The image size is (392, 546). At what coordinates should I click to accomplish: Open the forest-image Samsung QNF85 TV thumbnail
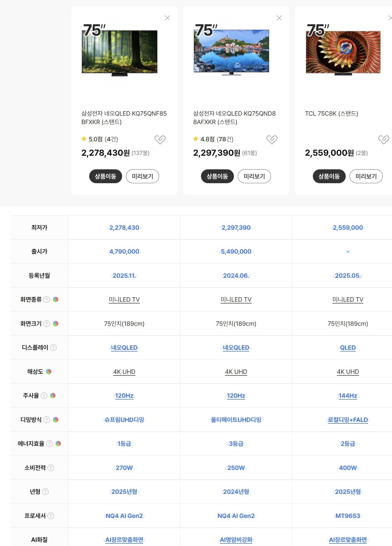tap(120, 51)
